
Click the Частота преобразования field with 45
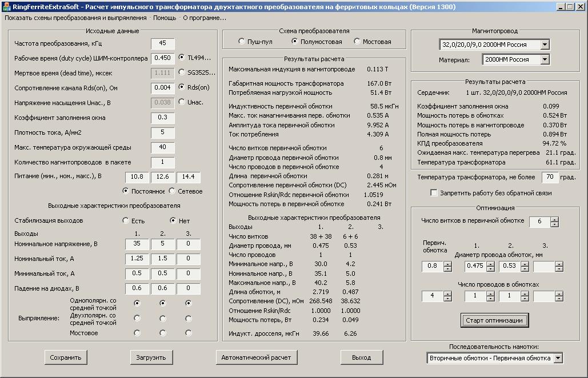click(163, 43)
